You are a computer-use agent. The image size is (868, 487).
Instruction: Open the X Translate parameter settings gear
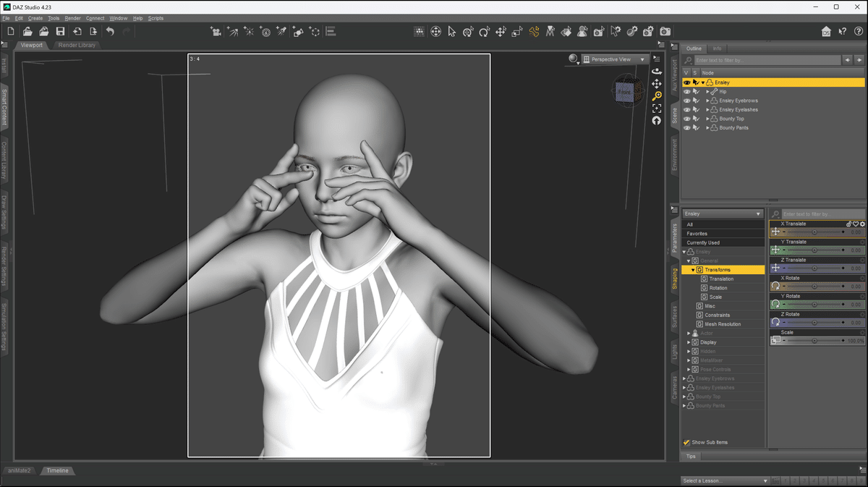[x=862, y=224]
